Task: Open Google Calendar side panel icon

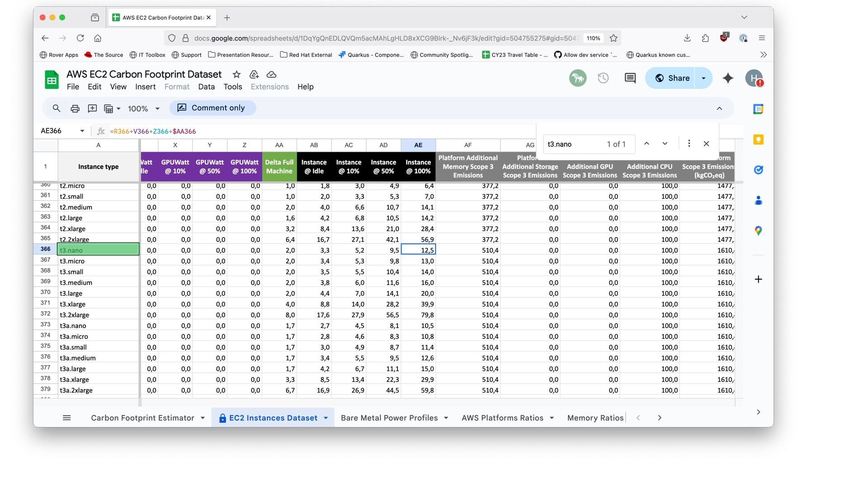Action: point(758,109)
